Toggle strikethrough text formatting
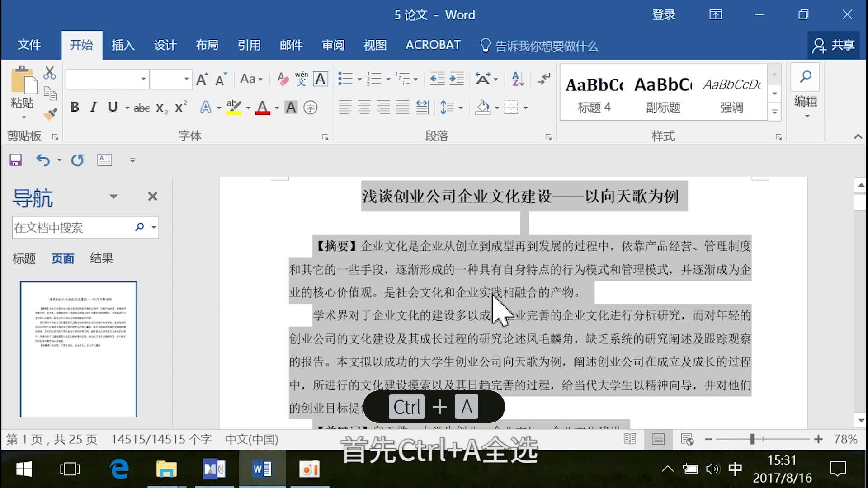Screen dimensions: 868x488 (x=142, y=108)
